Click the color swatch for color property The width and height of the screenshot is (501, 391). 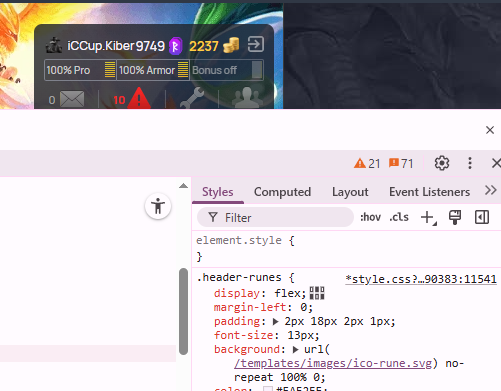268,389
